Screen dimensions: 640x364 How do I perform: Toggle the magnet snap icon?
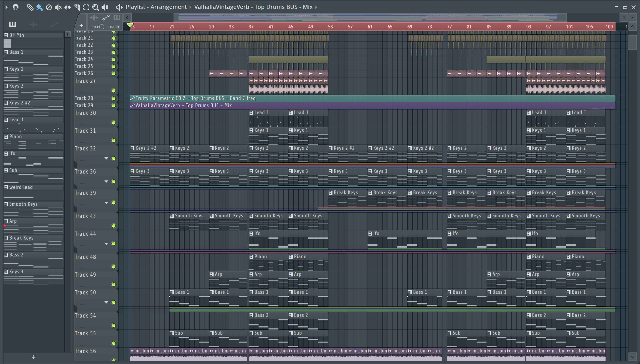(x=16, y=7)
